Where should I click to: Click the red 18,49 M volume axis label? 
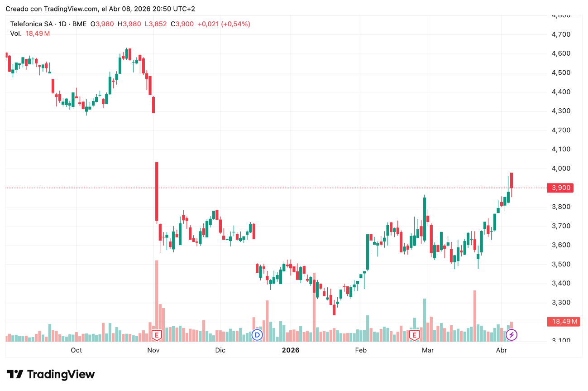[x=562, y=322]
